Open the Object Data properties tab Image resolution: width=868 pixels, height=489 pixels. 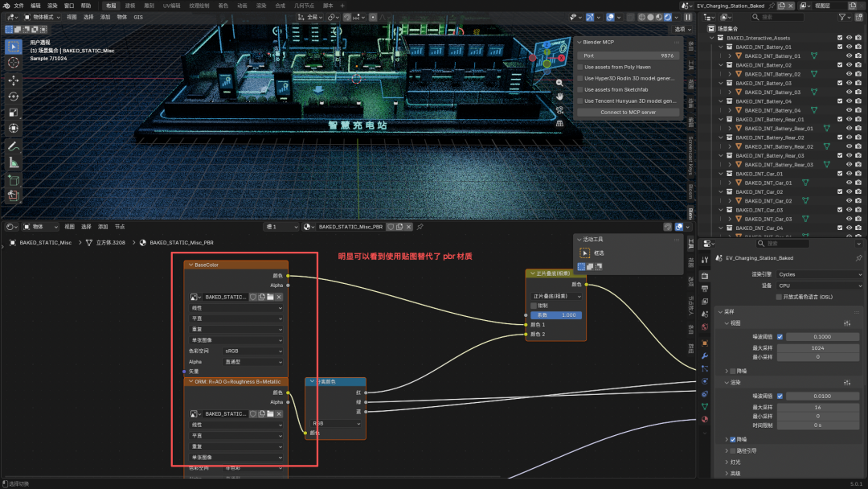(705, 406)
